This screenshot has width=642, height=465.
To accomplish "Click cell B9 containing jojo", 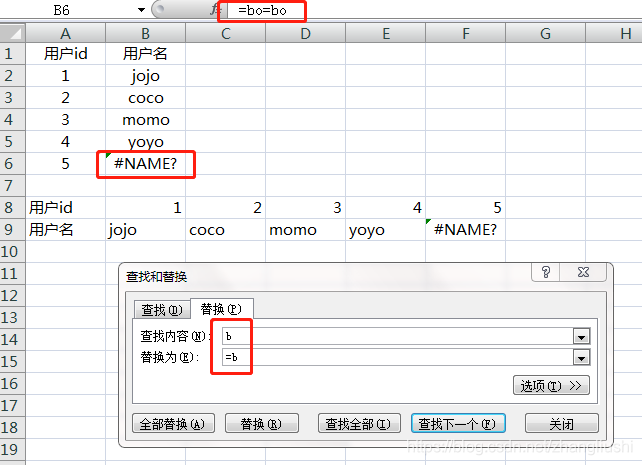I will 145,230.
